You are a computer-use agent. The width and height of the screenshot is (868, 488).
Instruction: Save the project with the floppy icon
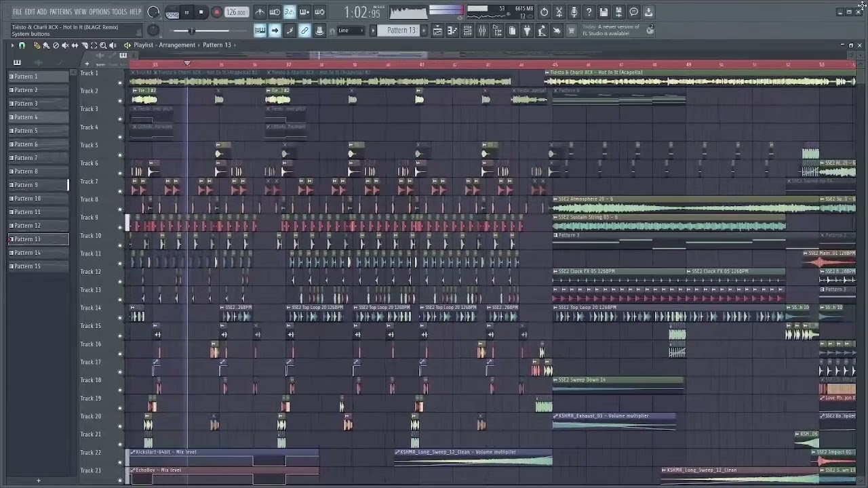[604, 12]
